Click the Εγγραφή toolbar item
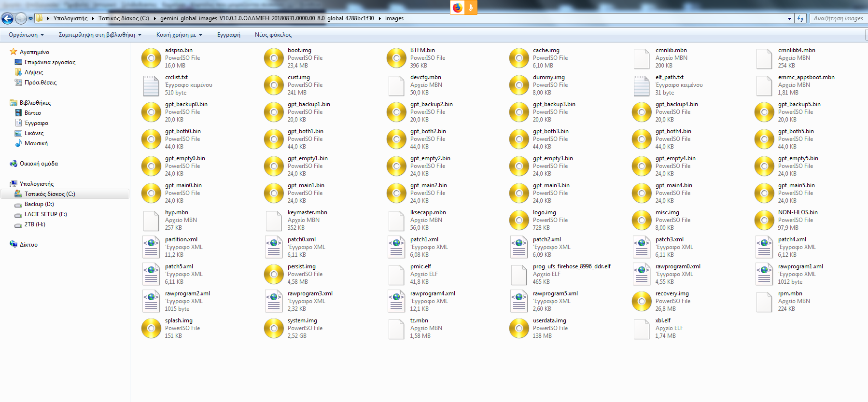This screenshot has width=868, height=402. pos(229,35)
